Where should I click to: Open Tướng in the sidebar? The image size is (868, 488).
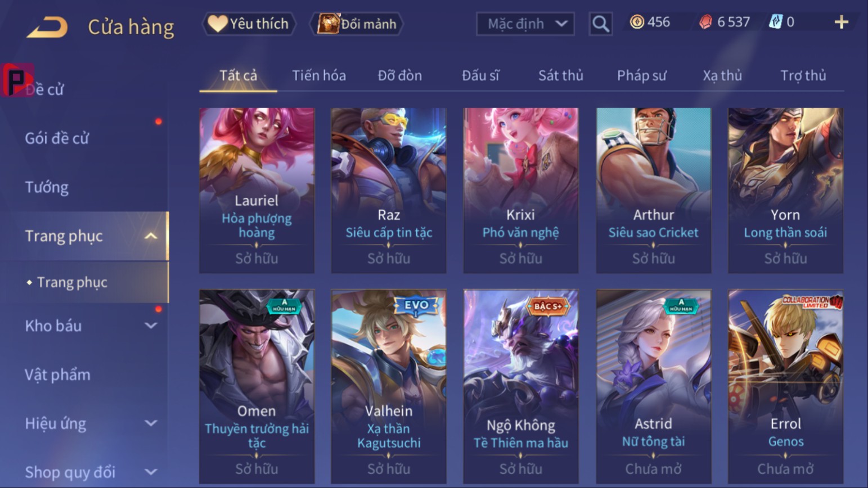click(47, 187)
